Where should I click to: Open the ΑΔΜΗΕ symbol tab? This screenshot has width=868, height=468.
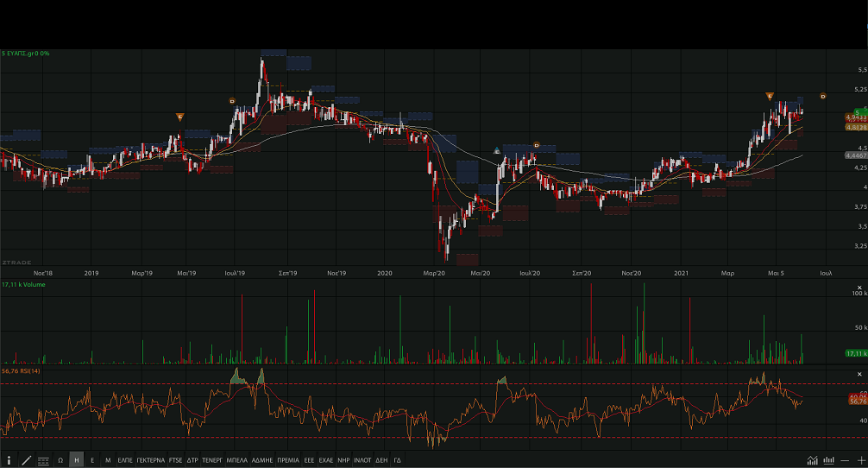point(262,460)
